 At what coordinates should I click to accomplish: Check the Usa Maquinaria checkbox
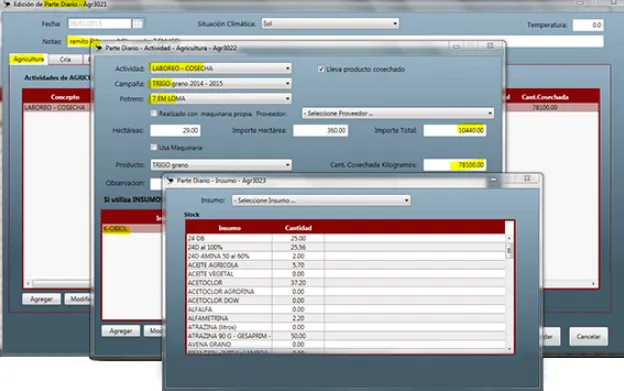pos(154,147)
